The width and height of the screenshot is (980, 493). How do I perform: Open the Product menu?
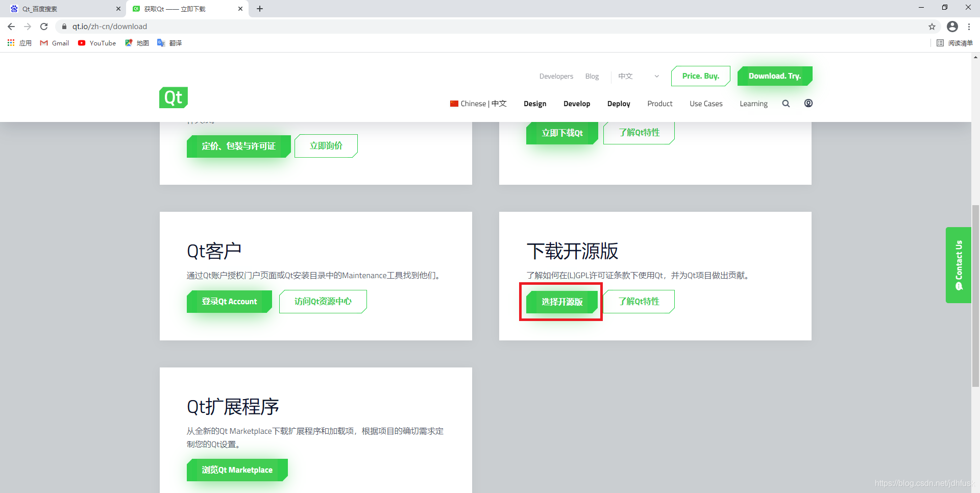(x=660, y=104)
